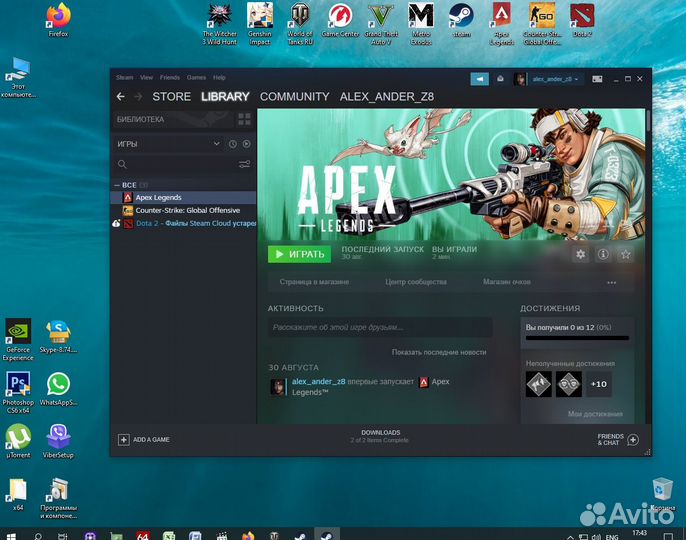Open Steam friend notifications icon
686x540 pixels.
(x=500, y=79)
